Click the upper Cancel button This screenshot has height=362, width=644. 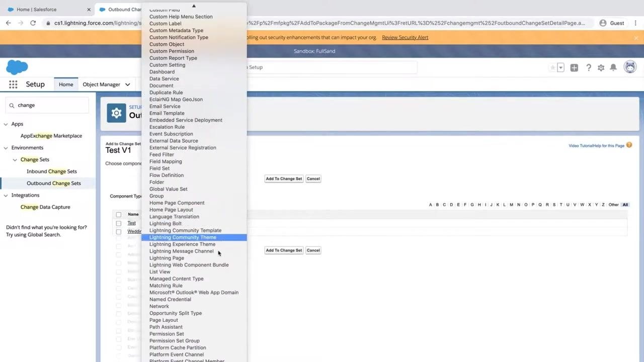click(x=313, y=178)
